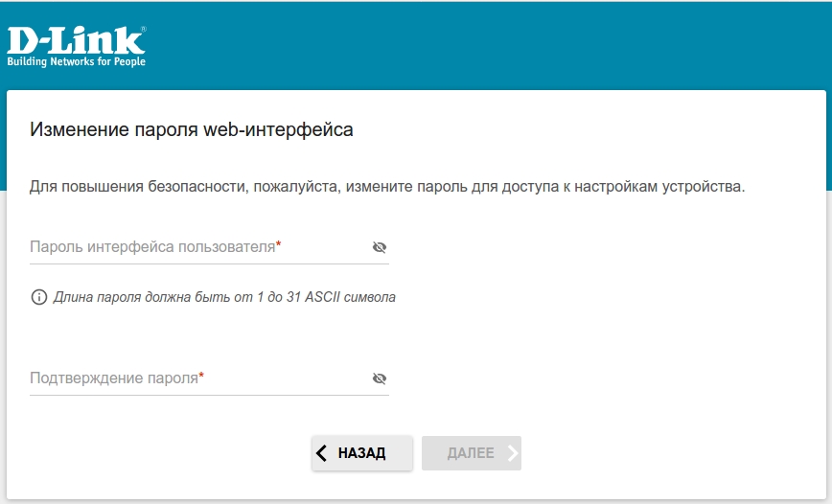Click the D-Link logo in header

click(76, 41)
